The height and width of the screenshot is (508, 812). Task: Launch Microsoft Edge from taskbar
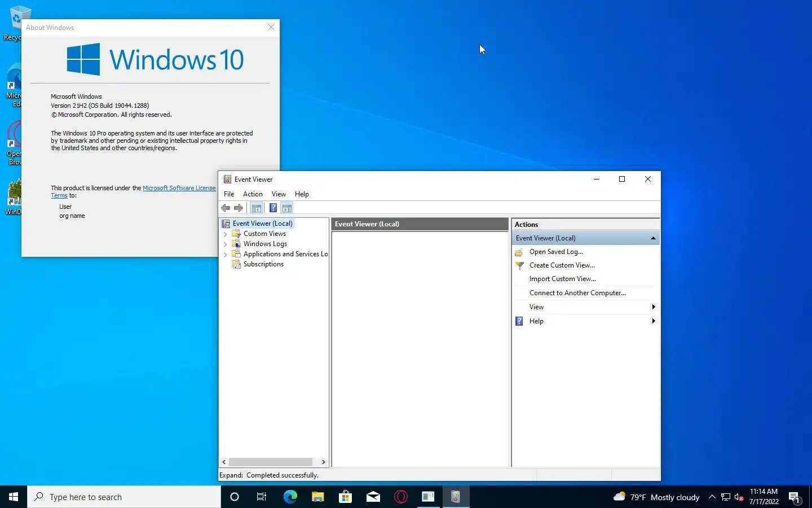(290, 497)
